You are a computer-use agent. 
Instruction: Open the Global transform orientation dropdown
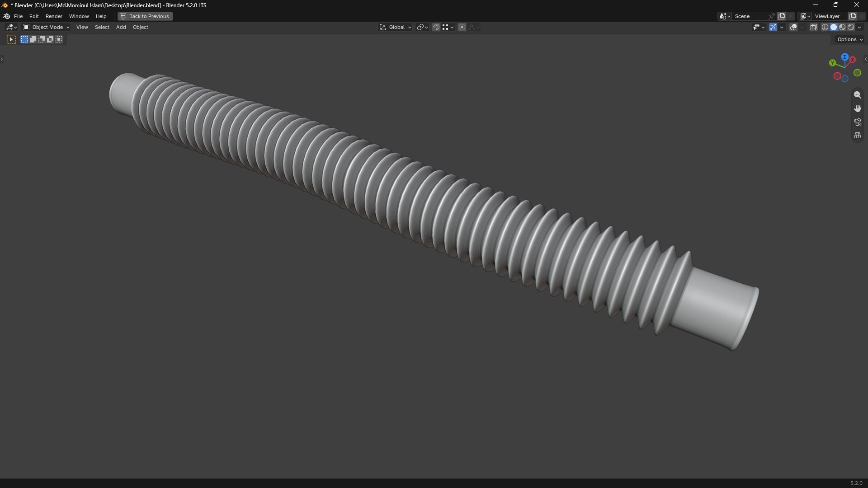coord(395,28)
